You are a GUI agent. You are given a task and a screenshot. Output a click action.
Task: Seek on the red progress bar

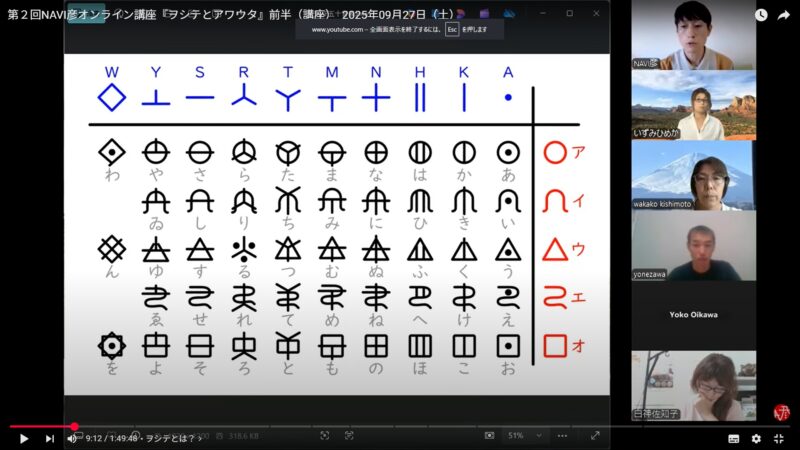(x=400, y=427)
